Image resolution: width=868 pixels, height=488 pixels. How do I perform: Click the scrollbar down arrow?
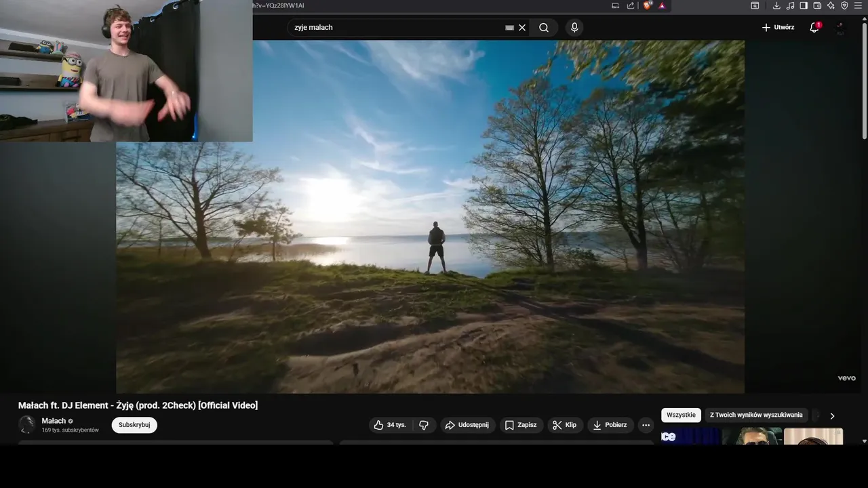[x=864, y=441]
